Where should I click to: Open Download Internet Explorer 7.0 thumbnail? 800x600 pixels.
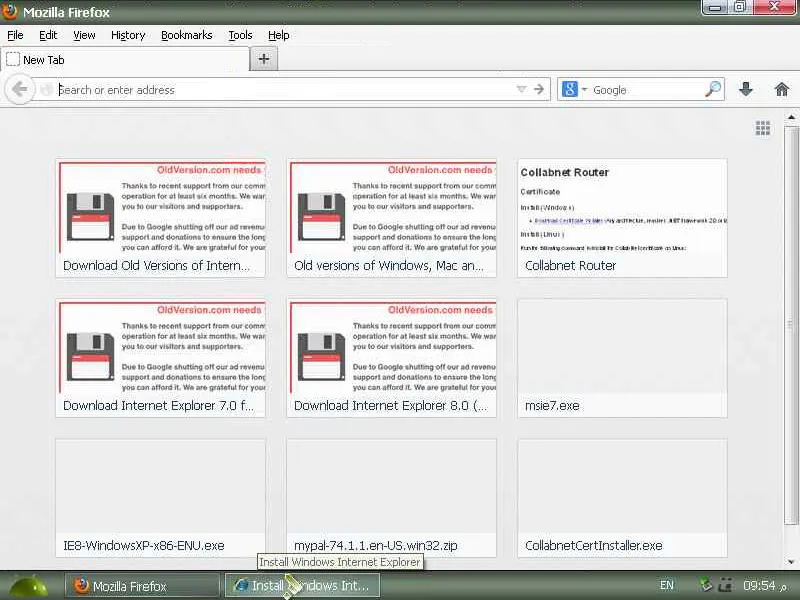click(160, 358)
